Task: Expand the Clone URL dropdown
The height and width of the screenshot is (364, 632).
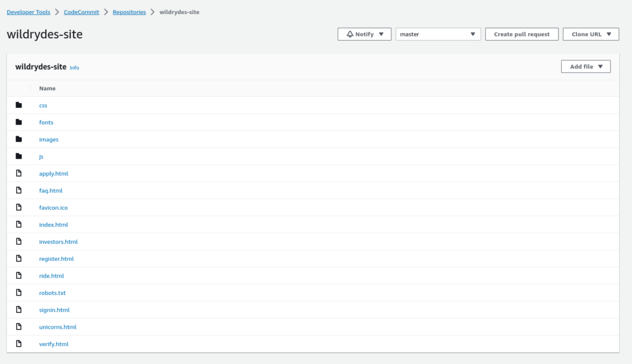Action: pyautogui.click(x=591, y=35)
